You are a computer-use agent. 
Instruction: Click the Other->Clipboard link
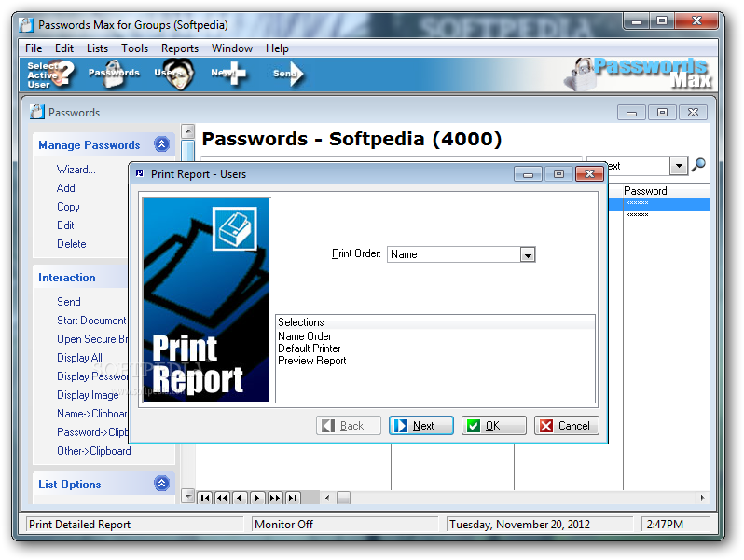[x=94, y=450]
